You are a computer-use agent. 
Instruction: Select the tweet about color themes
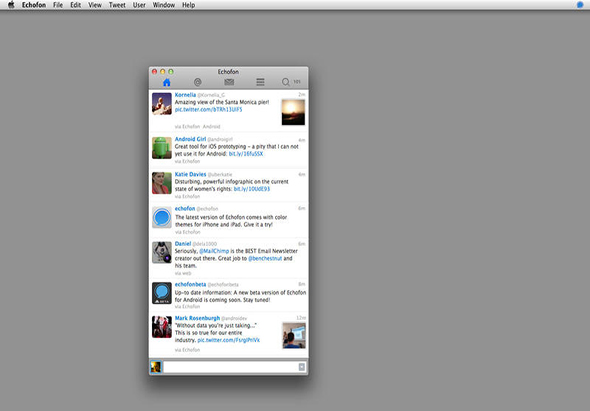pos(228,220)
